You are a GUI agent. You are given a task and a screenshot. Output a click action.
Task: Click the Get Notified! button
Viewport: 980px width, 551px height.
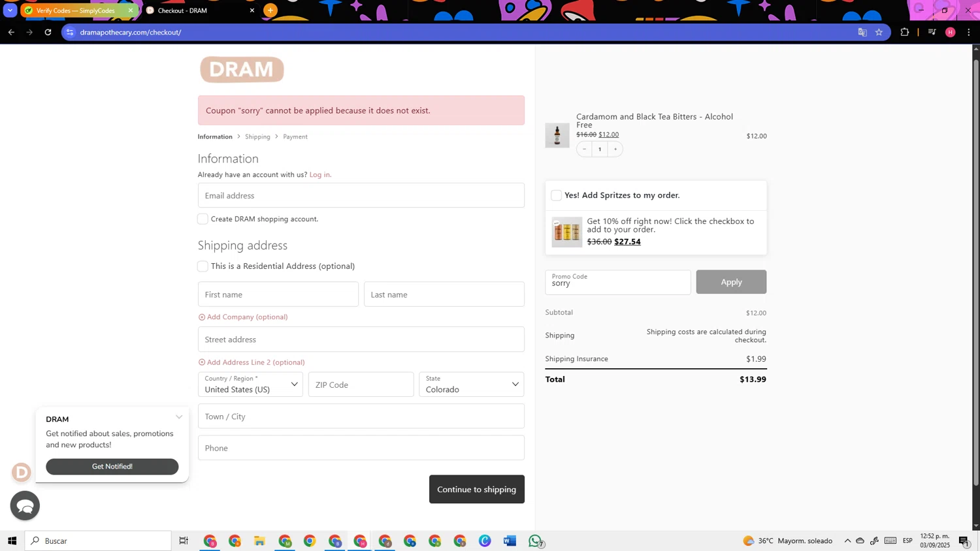coord(112,467)
